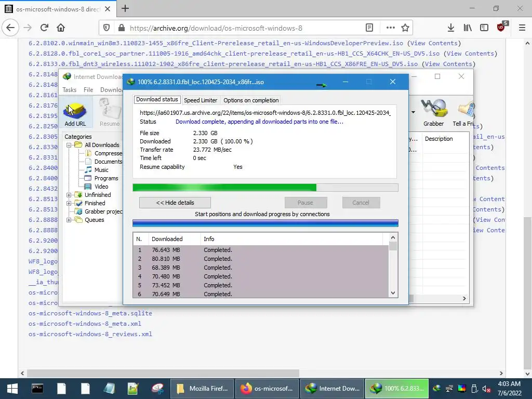The width and height of the screenshot is (532, 399).
Task: Click the Pause button
Action: click(305, 203)
